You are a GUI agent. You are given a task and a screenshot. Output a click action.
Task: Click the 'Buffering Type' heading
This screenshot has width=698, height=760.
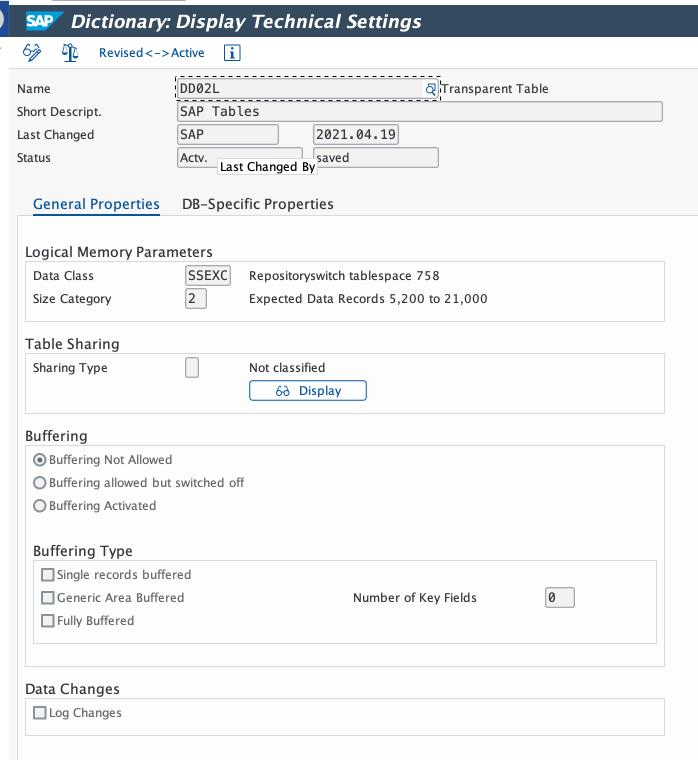point(83,551)
